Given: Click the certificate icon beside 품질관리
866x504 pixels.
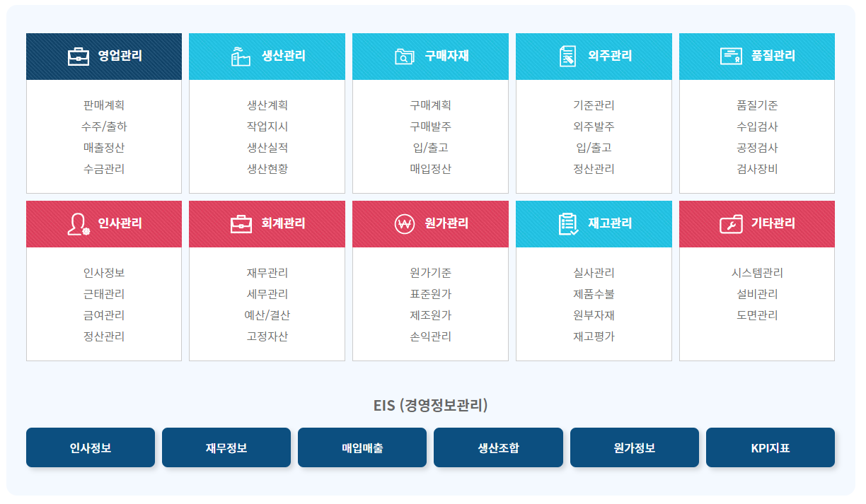Looking at the screenshot, I should pos(731,57).
